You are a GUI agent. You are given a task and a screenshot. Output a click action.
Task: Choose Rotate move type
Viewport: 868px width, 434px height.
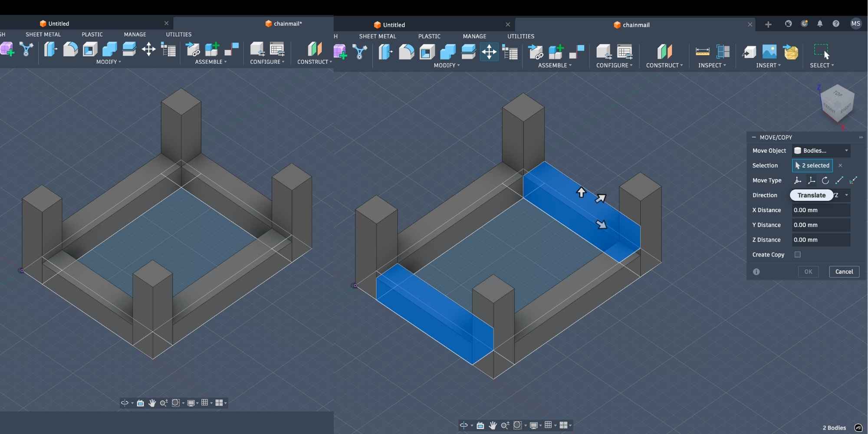click(x=825, y=181)
